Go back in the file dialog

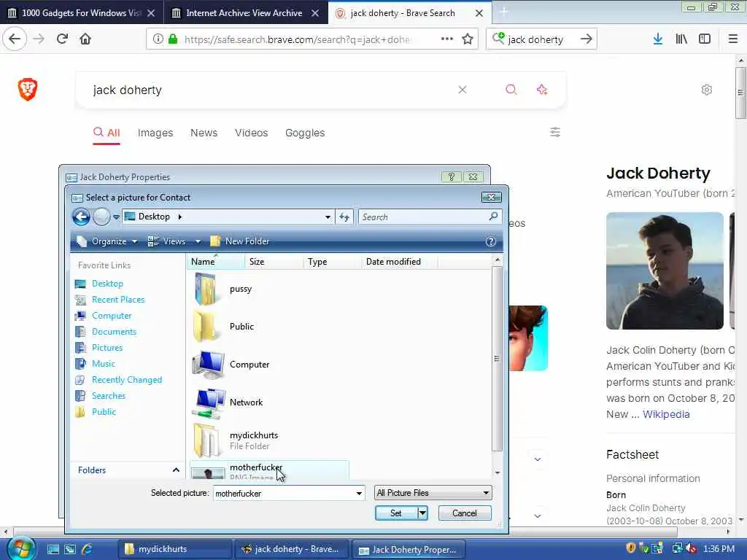click(x=81, y=217)
